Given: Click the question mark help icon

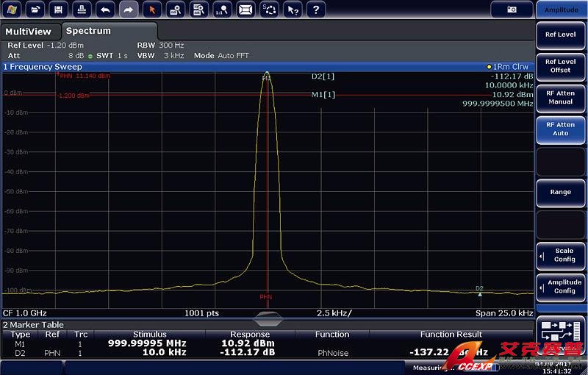Looking at the screenshot, I should (x=315, y=10).
